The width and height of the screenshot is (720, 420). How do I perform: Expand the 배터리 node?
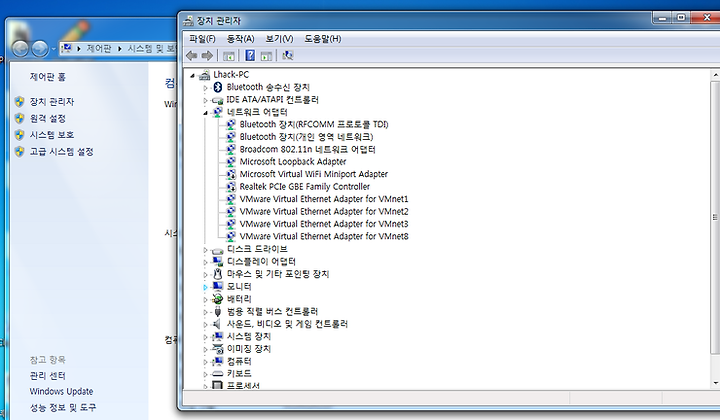coord(206,299)
